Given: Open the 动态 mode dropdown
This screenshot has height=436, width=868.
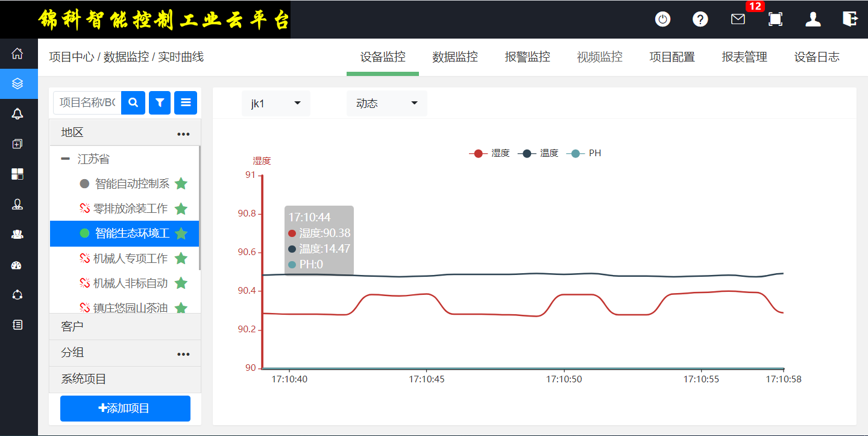Looking at the screenshot, I should coord(386,104).
